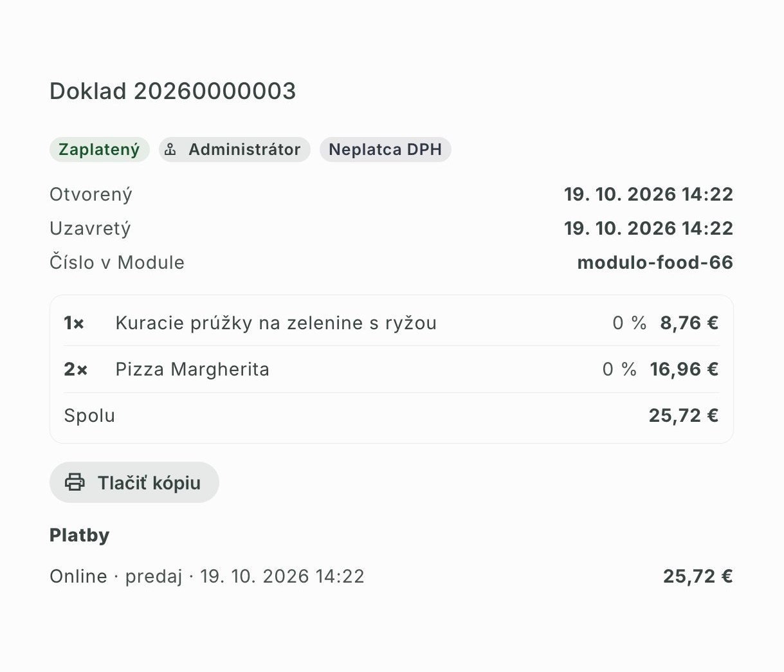This screenshot has height=672, width=784.
Task: Click the Platby heading
Action: (80, 535)
